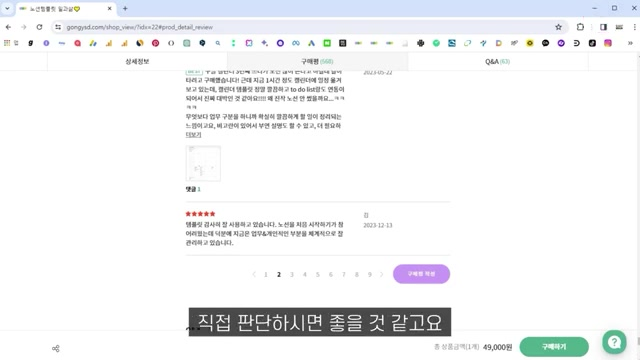
Task: Open a new browser tab
Action: click(125, 8)
